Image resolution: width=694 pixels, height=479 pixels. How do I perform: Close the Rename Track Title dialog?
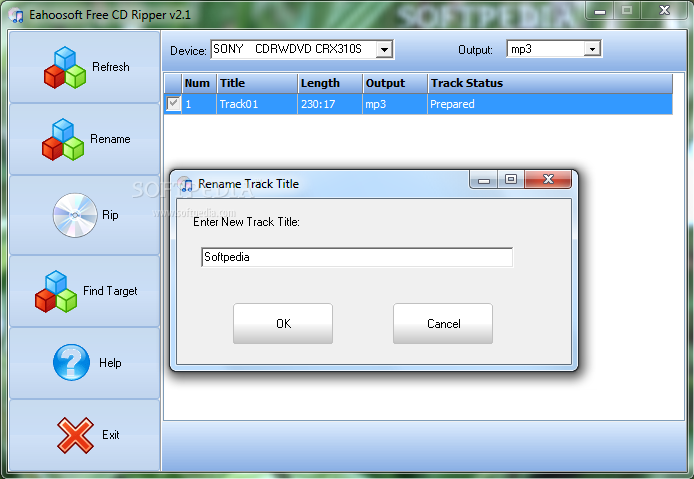click(x=548, y=179)
